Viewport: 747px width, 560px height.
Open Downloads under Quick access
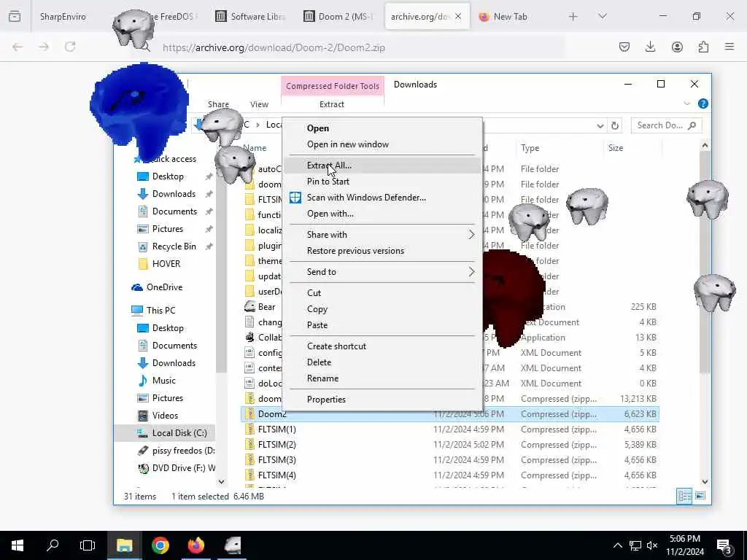[174, 194]
